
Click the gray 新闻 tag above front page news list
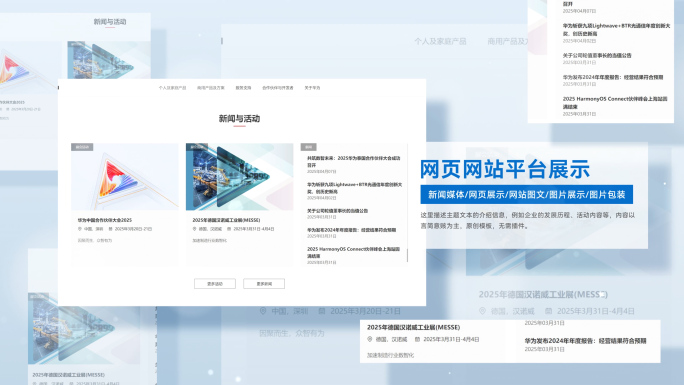tap(308, 147)
